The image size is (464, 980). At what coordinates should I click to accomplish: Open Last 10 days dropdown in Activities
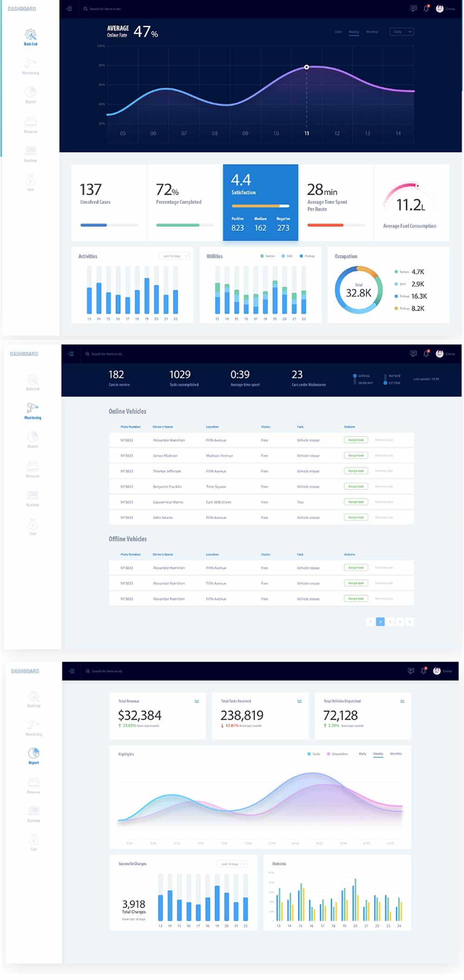pyautogui.click(x=174, y=256)
